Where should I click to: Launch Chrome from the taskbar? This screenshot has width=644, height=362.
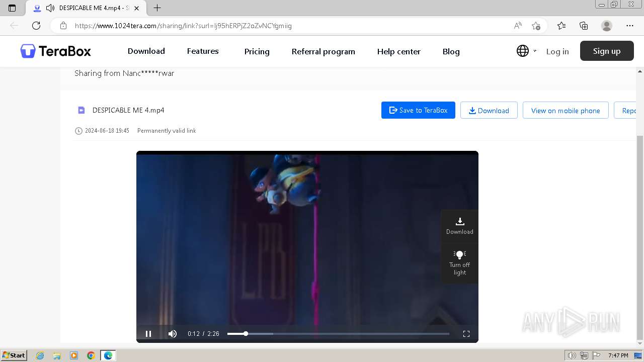pyautogui.click(x=91, y=355)
